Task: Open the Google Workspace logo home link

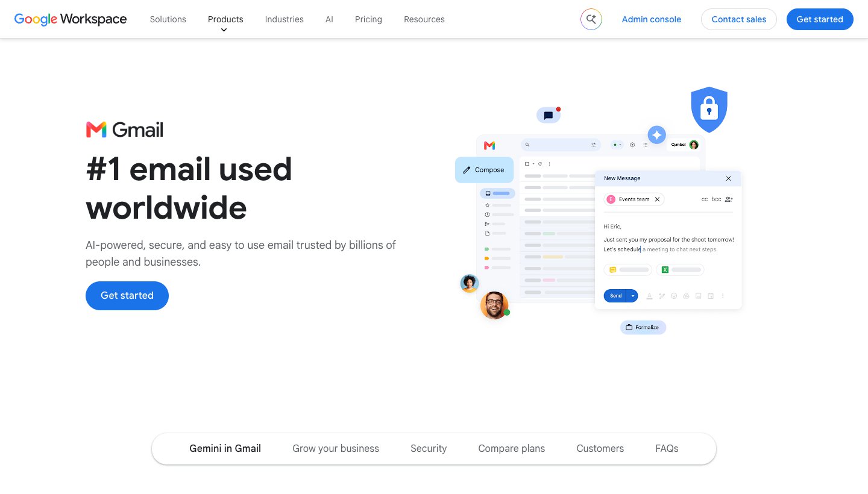Action: click(71, 19)
